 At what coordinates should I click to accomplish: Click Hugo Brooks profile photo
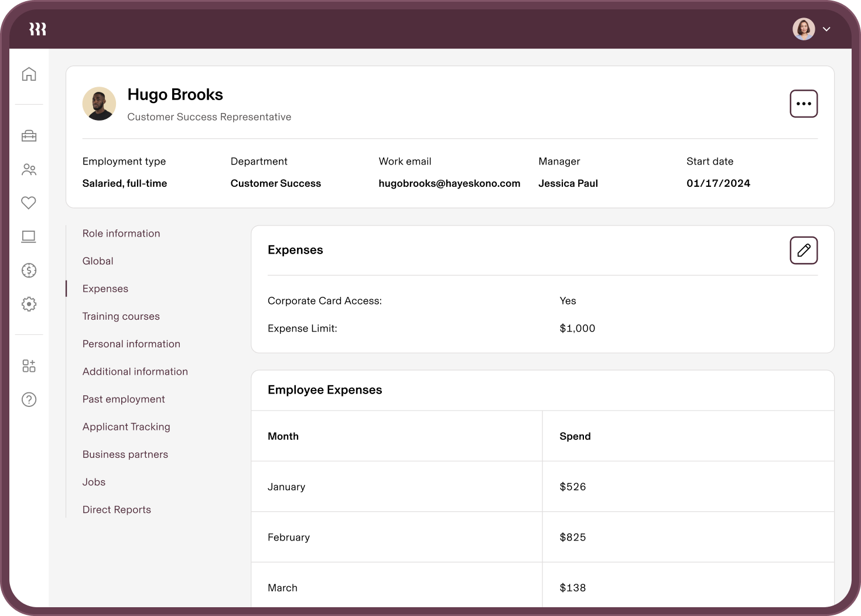(x=100, y=104)
